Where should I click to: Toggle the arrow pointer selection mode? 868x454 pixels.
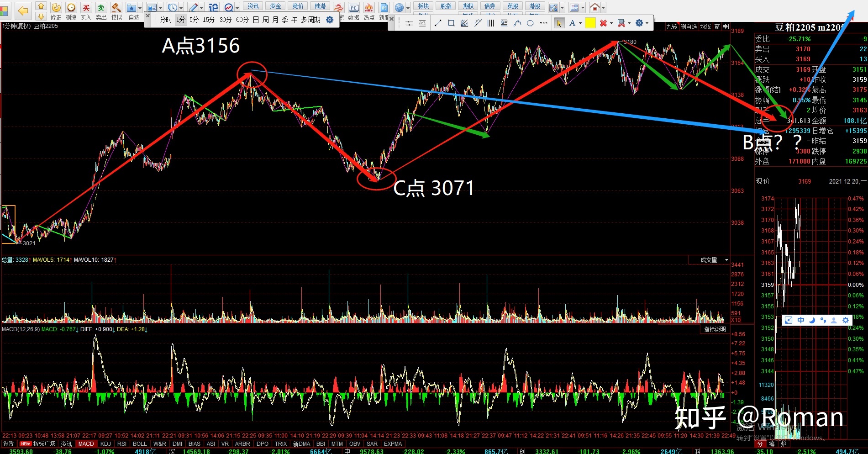coord(559,23)
